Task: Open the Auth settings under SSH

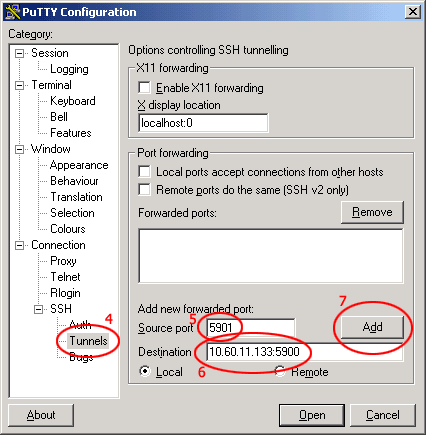Action: pos(80,325)
